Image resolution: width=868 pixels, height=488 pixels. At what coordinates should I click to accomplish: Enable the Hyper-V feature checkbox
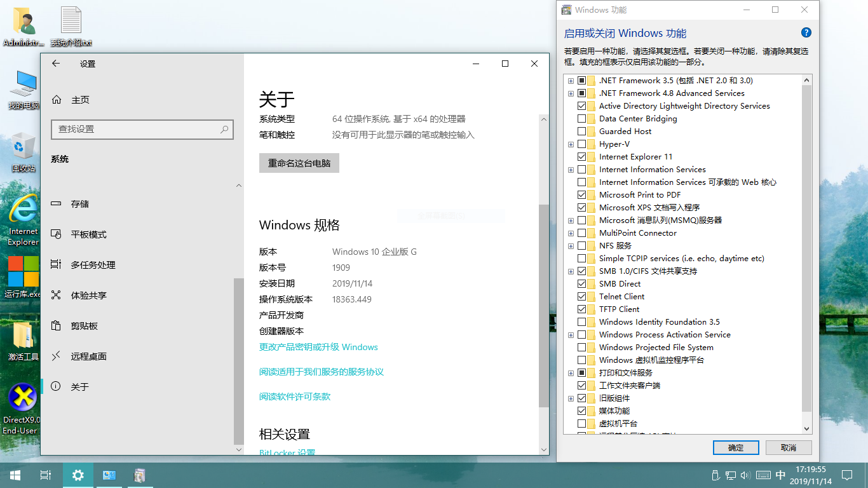point(582,144)
